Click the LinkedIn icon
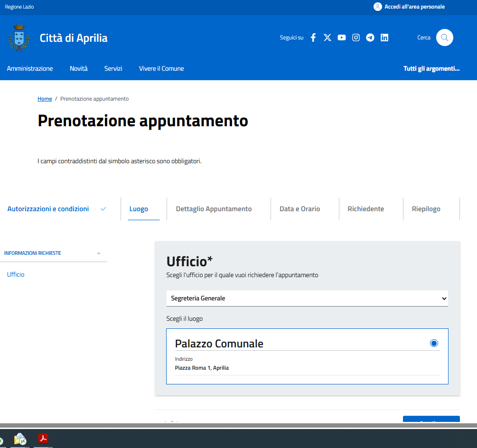This screenshot has width=477, height=448. (384, 38)
